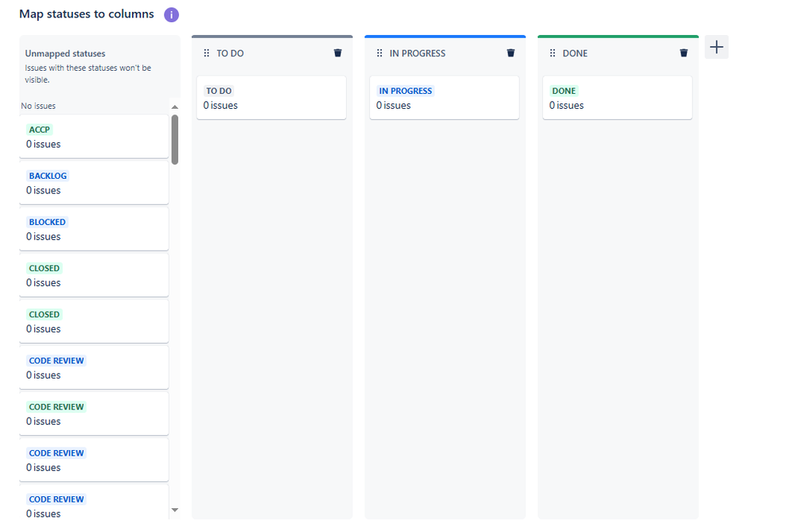Click the DONE column drag handle

(x=551, y=52)
